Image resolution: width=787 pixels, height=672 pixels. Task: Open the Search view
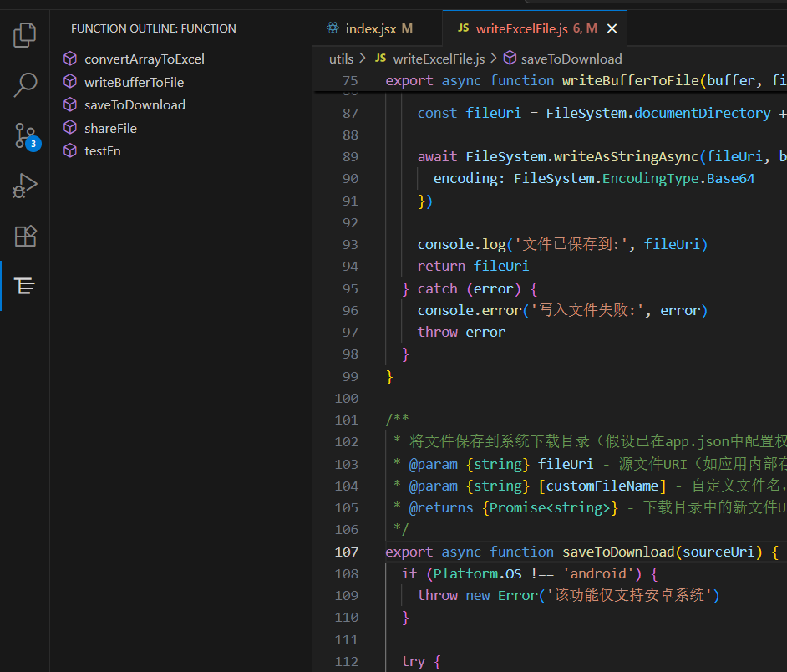click(24, 84)
